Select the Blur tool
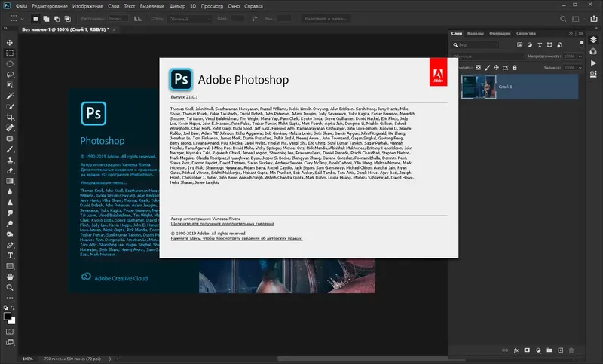This screenshot has height=364, width=603. click(x=10, y=192)
